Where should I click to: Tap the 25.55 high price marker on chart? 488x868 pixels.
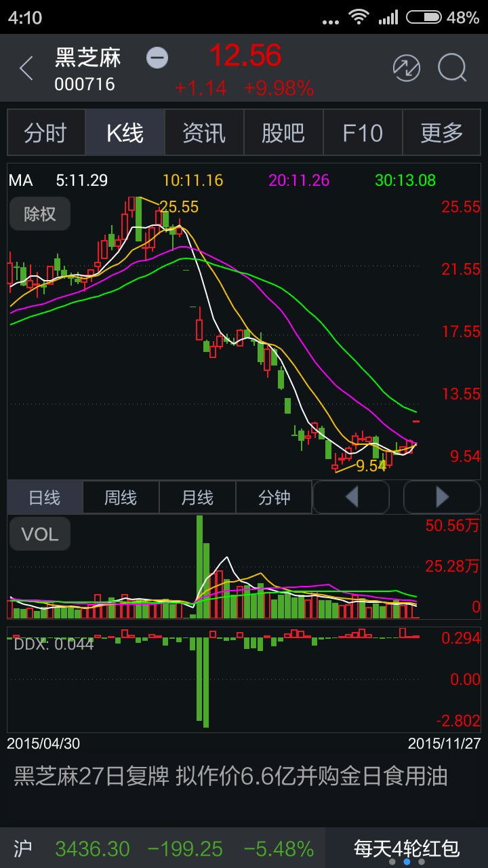[x=179, y=207]
